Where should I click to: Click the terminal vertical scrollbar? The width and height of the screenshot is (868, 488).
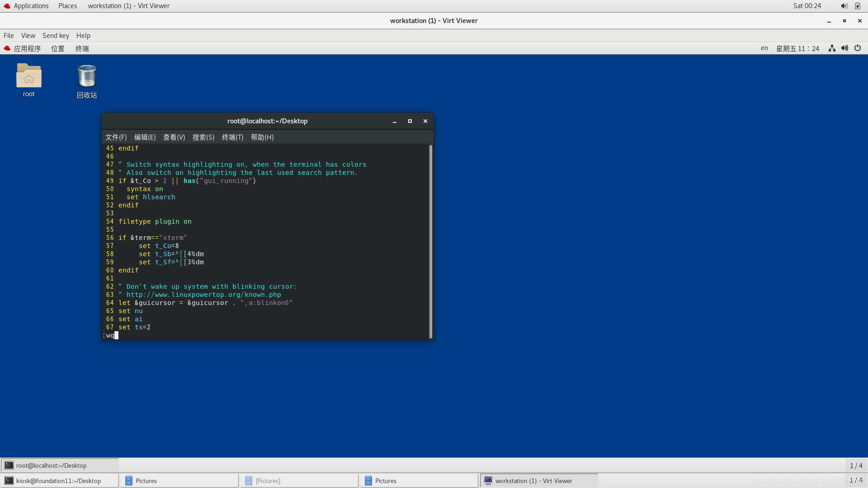431,242
